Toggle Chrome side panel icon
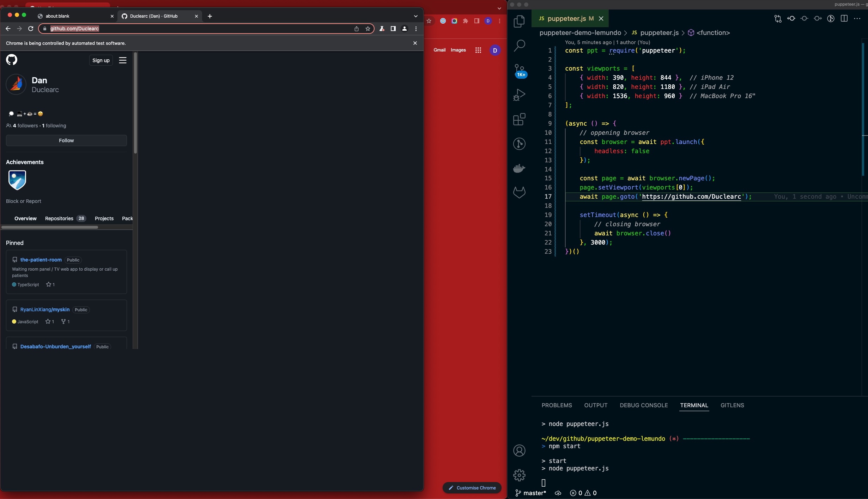Viewport: 868px width, 499px height. click(x=393, y=29)
